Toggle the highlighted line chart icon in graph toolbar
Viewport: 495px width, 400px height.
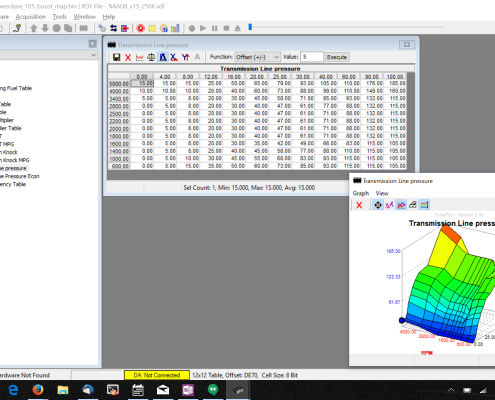(401, 205)
